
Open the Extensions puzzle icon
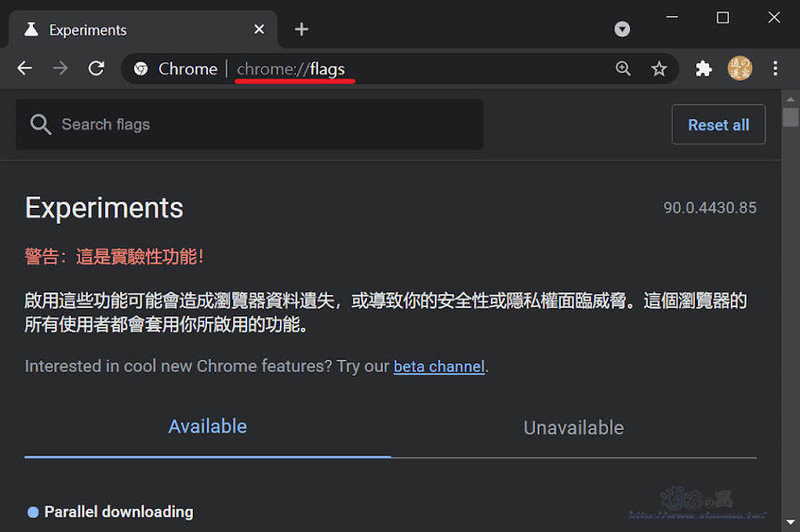point(704,68)
